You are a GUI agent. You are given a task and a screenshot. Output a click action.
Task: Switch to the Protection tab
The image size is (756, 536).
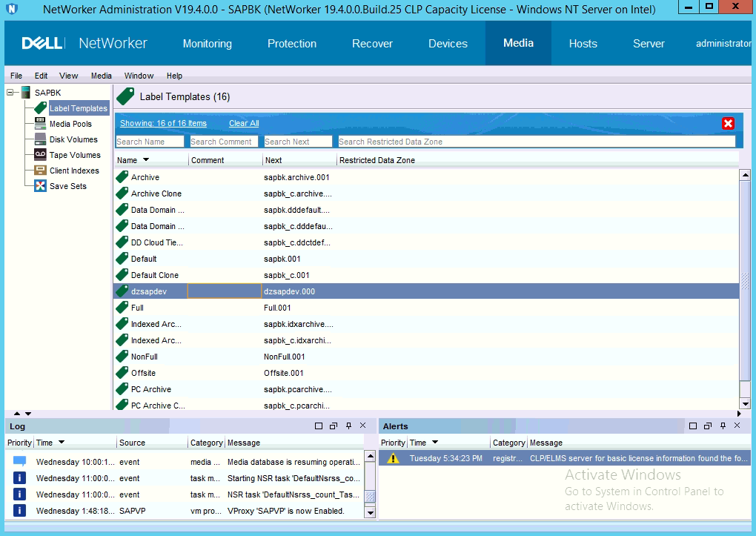pyautogui.click(x=292, y=44)
